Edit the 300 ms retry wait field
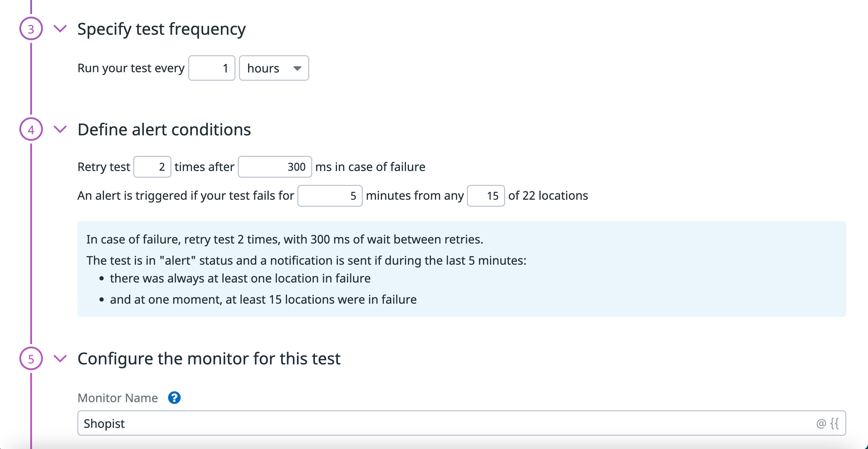The width and height of the screenshot is (868, 449). click(x=275, y=167)
